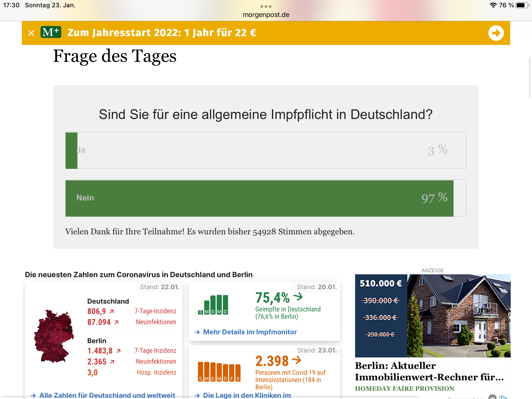Select the 'Ja' poll result bar
Image resolution: width=532 pixels, height=399 pixels.
pos(265,150)
